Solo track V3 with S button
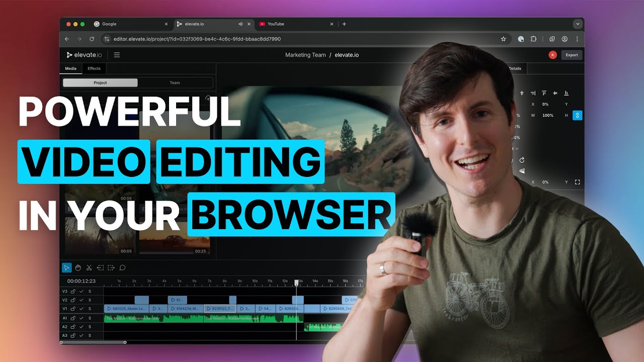The width and height of the screenshot is (644, 362). coord(90,291)
